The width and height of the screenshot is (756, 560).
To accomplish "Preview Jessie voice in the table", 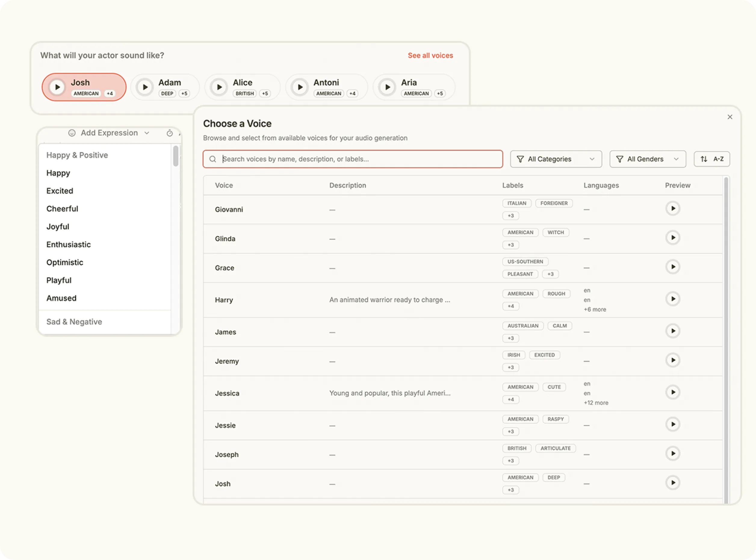I will coord(673,425).
